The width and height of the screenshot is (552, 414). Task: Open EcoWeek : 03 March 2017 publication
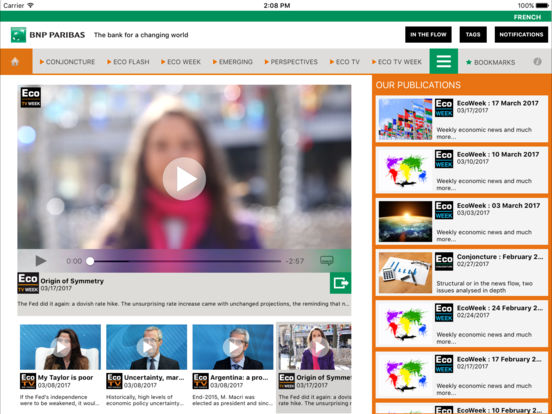point(462,221)
